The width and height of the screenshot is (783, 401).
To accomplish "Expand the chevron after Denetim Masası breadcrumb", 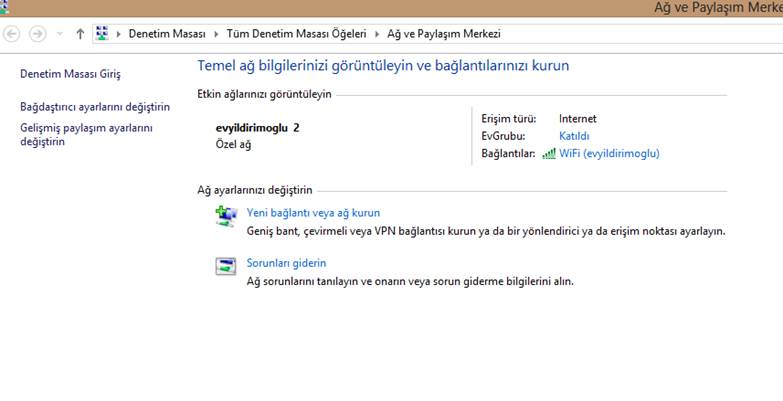I will [219, 34].
